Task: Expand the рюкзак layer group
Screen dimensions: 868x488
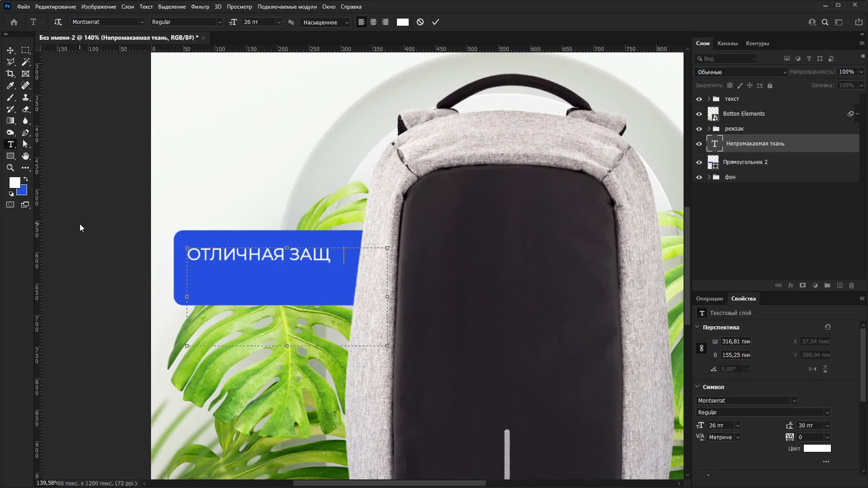Action: 709,129
